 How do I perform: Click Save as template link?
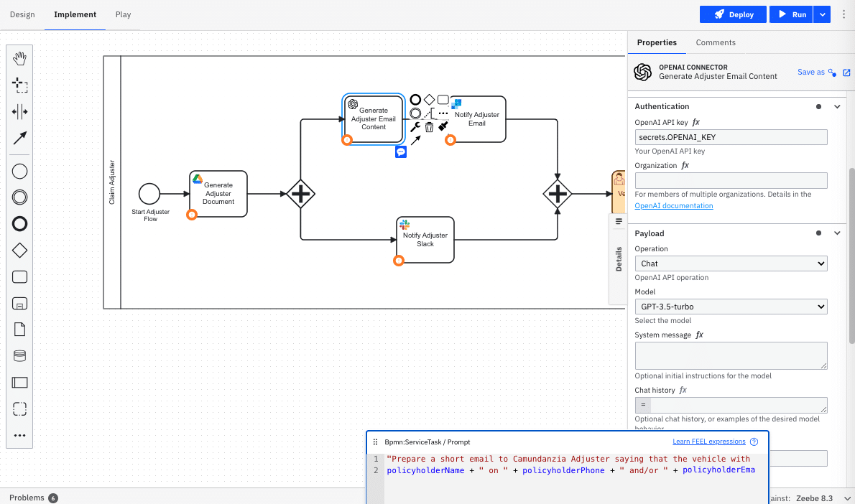[x=816, y=72]
